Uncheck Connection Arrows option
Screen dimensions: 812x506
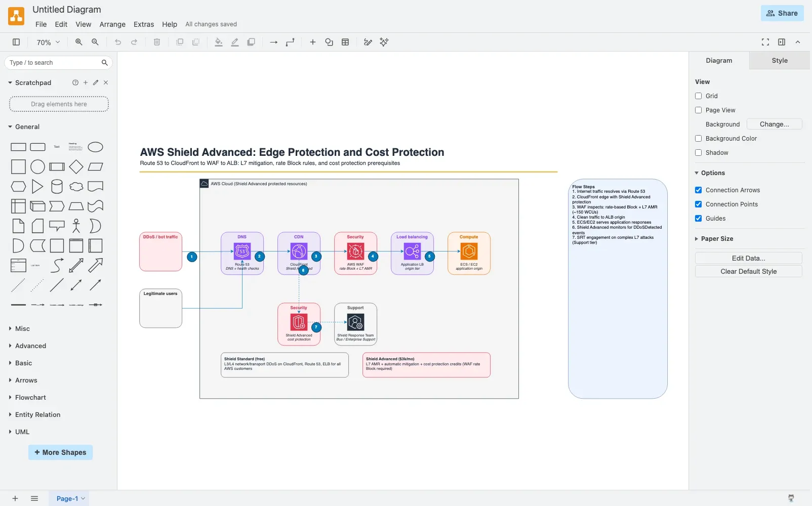click(x=699, y=190)
